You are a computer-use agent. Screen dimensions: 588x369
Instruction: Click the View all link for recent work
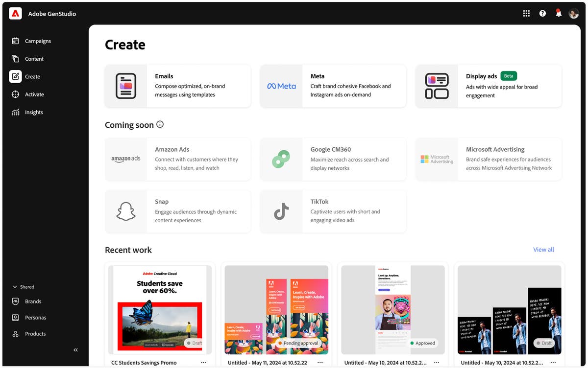pos(543,250)
